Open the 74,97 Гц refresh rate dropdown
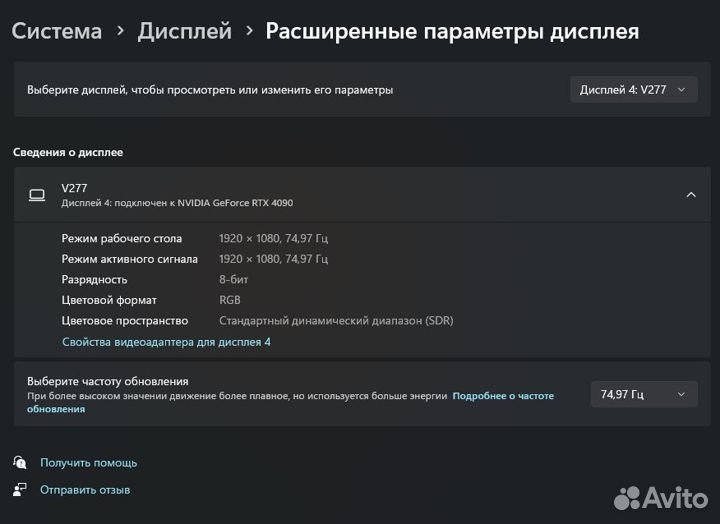 [644, 394]
